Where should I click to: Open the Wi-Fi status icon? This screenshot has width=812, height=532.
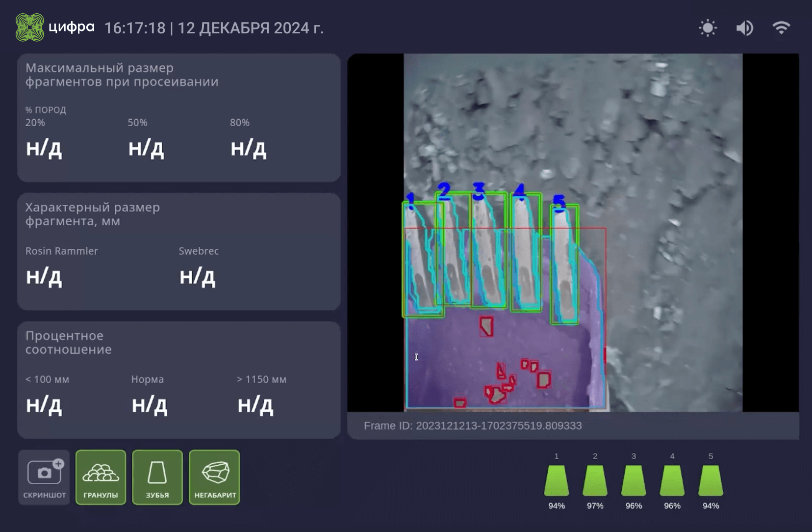(x=781, y=27)
